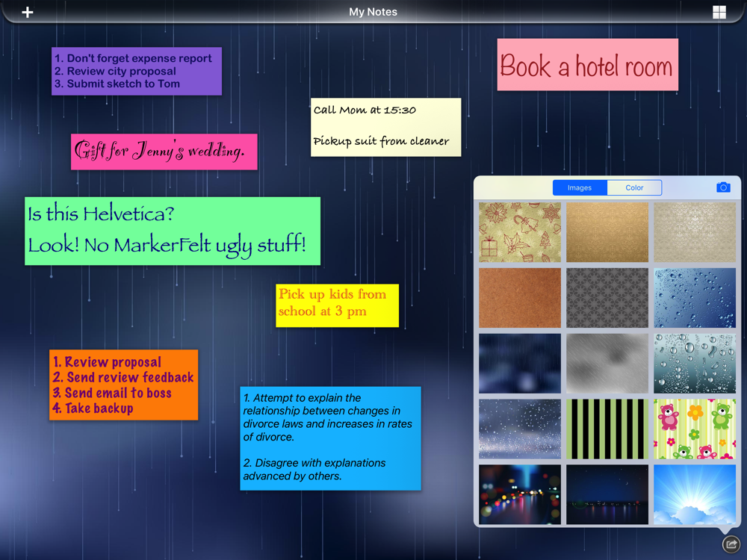Tap the 'My Notes' title

(x=373, y=12)
